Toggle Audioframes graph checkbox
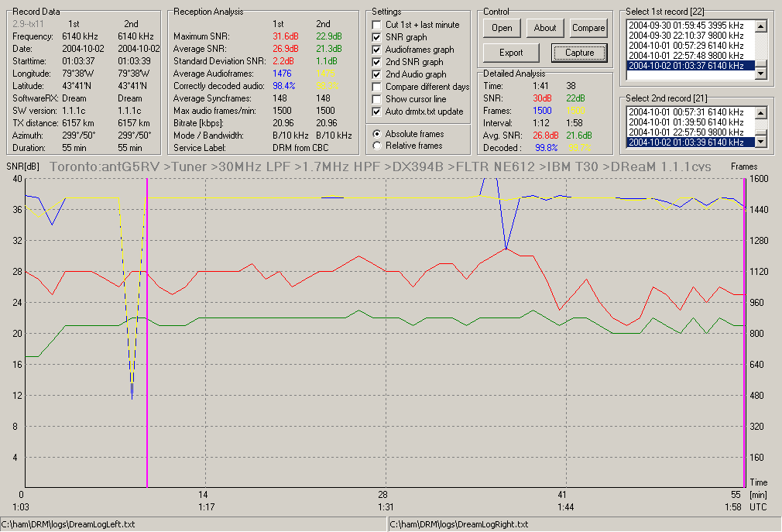Screen dimensions: 782x532 coord(377,50)
